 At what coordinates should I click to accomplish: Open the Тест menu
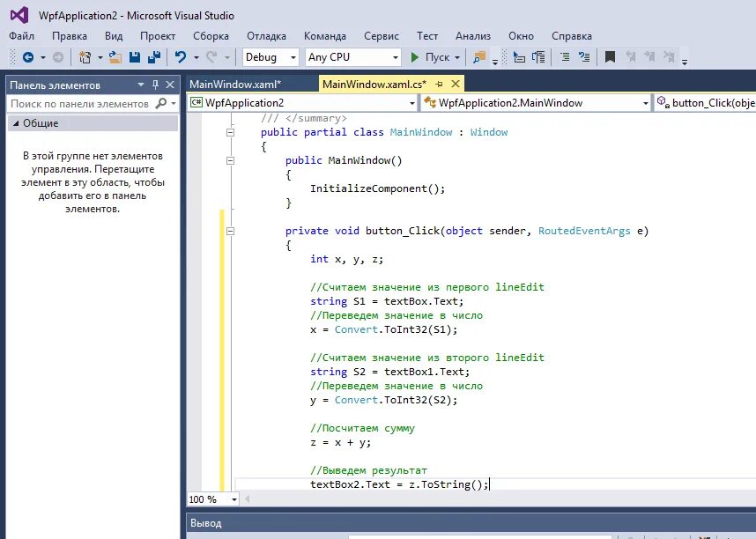[427, 36]
